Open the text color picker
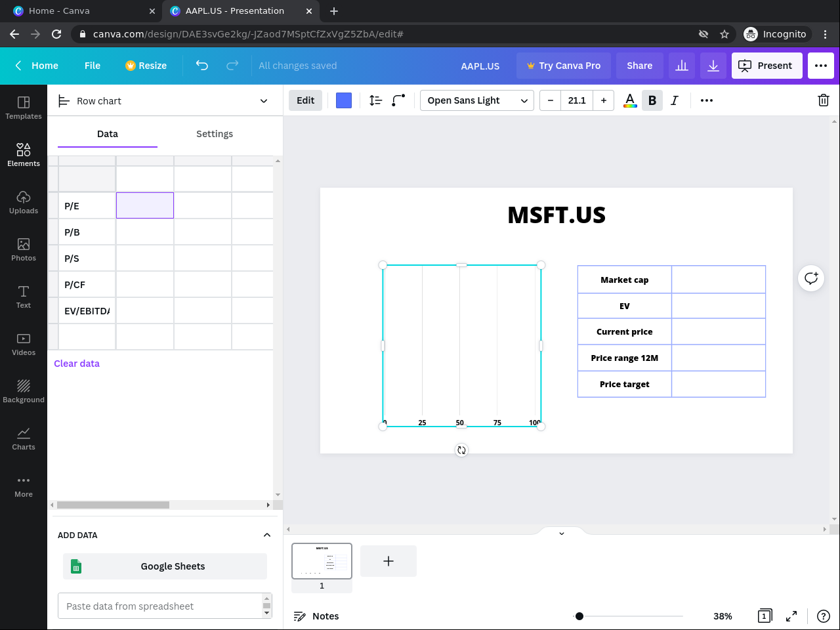The height and width of the screenshot is (630, 840). (630, 100)
